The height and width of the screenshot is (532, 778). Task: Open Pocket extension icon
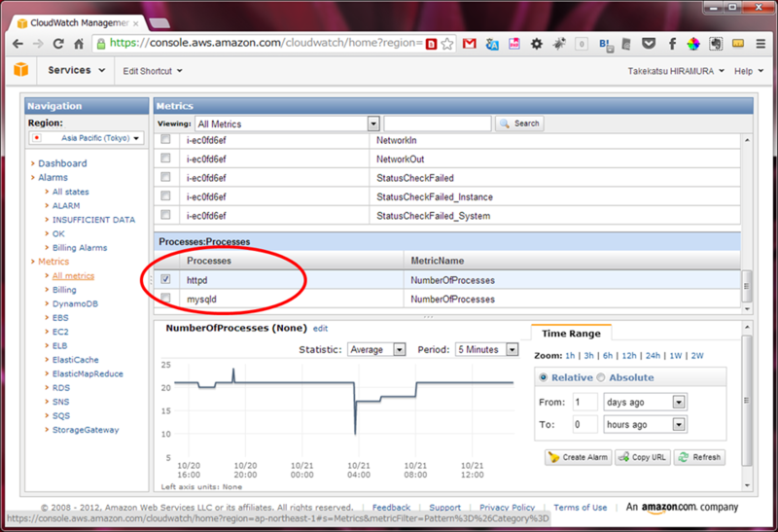point(649,44)
